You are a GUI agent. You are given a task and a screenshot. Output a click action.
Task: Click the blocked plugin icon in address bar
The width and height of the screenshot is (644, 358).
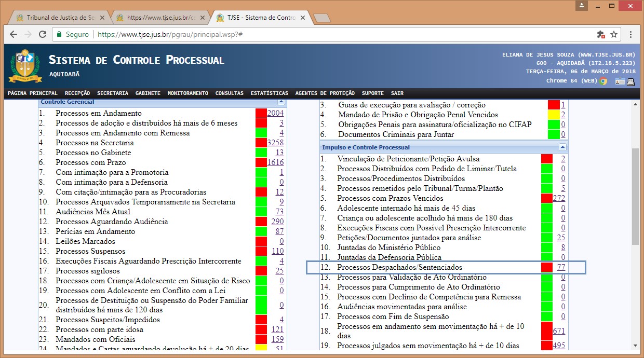pos(601,34)
